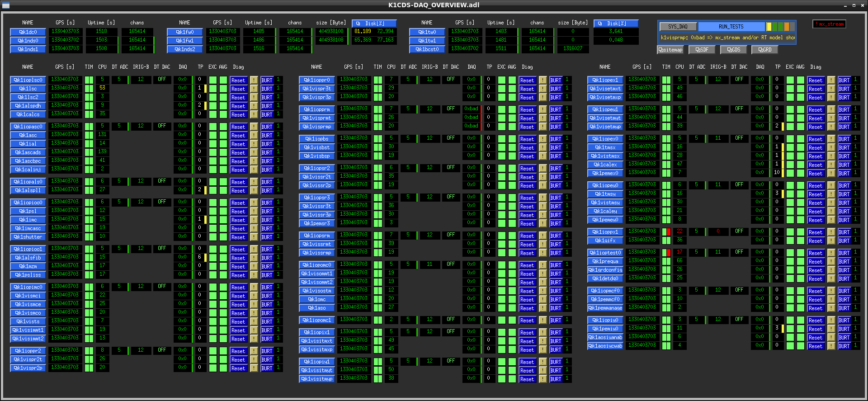The width and height of the screenshot is (868, 401).
Task: Open the k1pemsr3 model display
Action: tap(317, 223)
